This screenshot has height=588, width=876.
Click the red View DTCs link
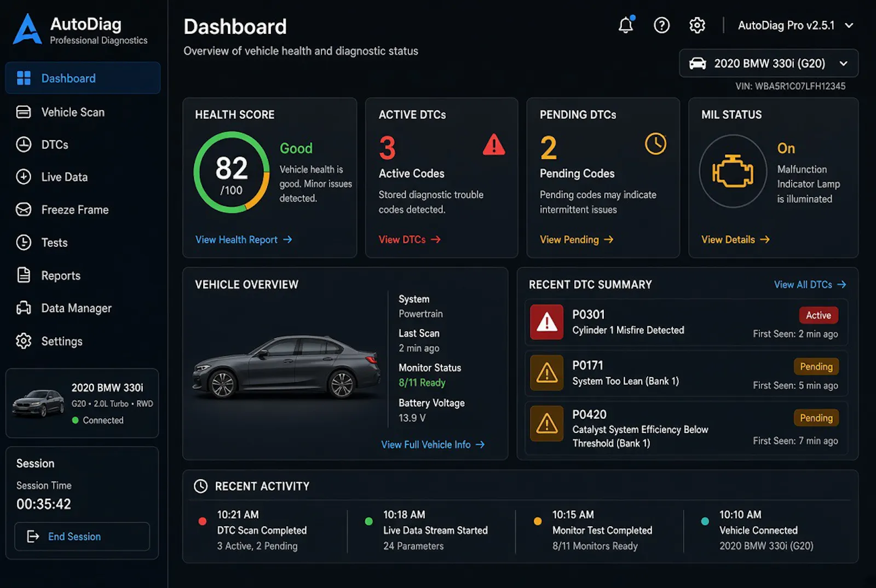tap(410, 240)
